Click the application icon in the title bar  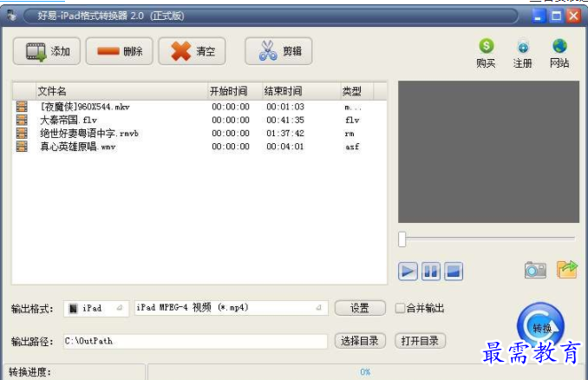click(12, 16)
